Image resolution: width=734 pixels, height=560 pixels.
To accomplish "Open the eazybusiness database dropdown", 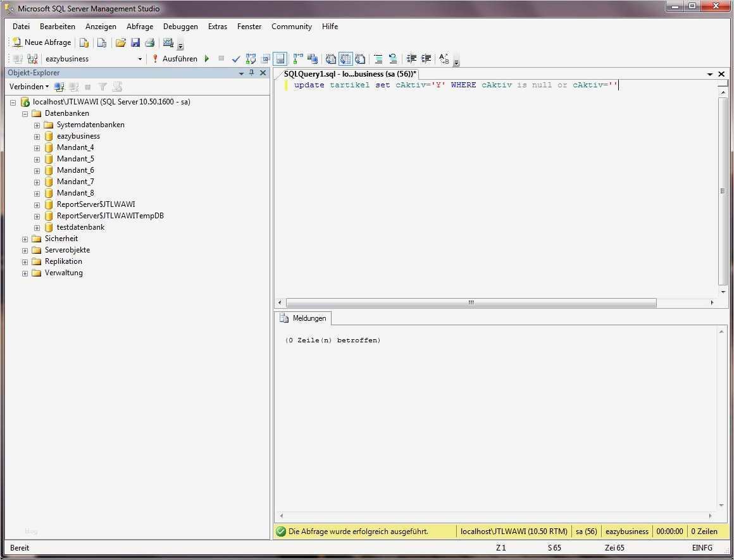I will [140, 59].
